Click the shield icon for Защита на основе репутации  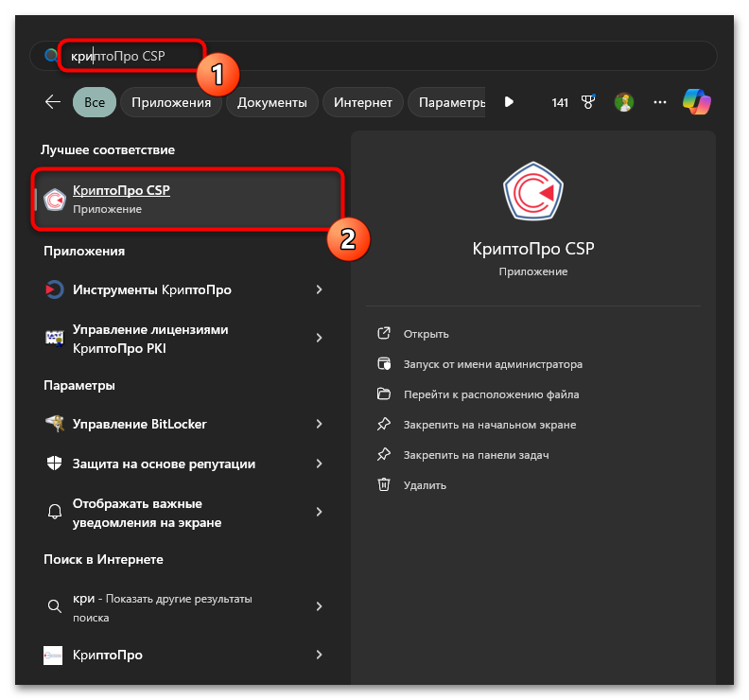[55, 463]
